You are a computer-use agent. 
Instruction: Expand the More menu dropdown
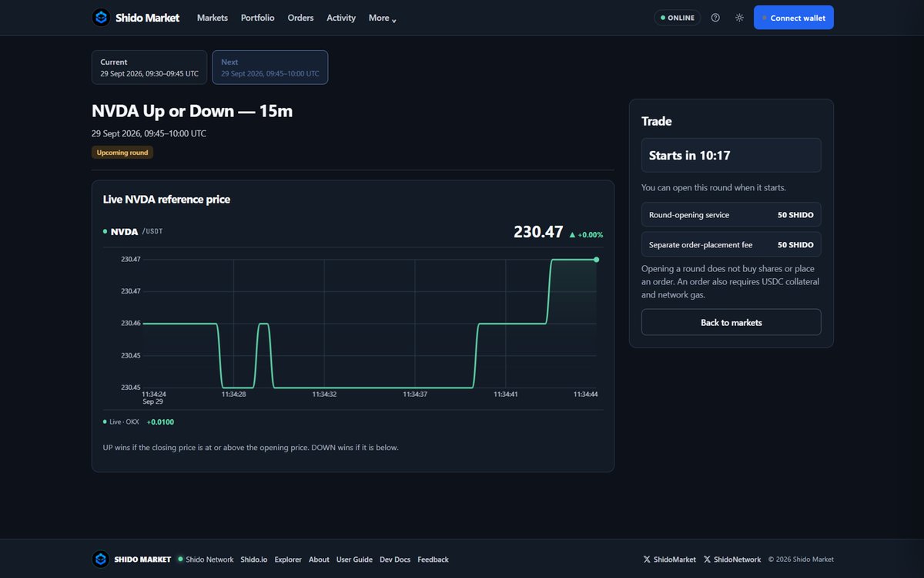(x=382, y=18)
